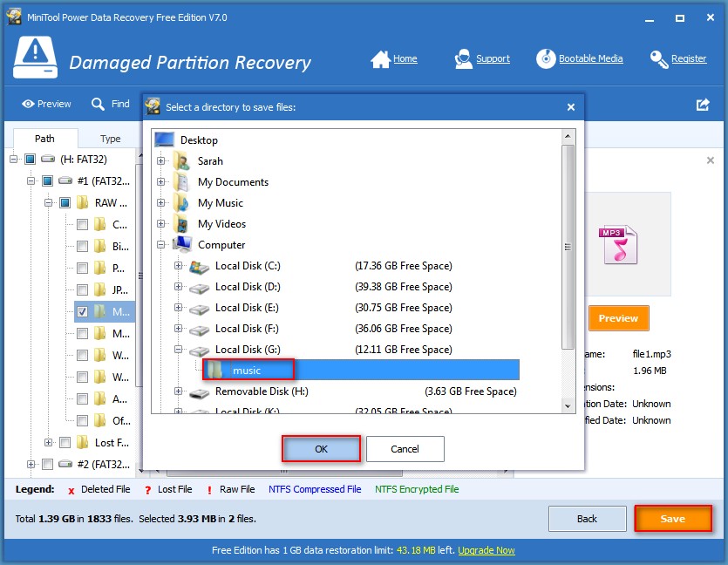Viewport: 728px width, 565px height.
Task: Click the directory list vertical scrollbar
Action: [568, 244]
